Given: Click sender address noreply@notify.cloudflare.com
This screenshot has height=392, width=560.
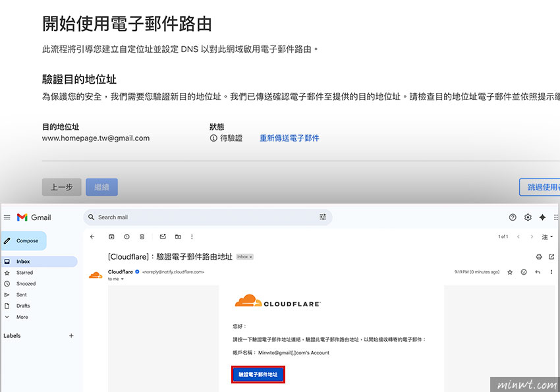Looking at the screenshot, I should coord(173,272).
